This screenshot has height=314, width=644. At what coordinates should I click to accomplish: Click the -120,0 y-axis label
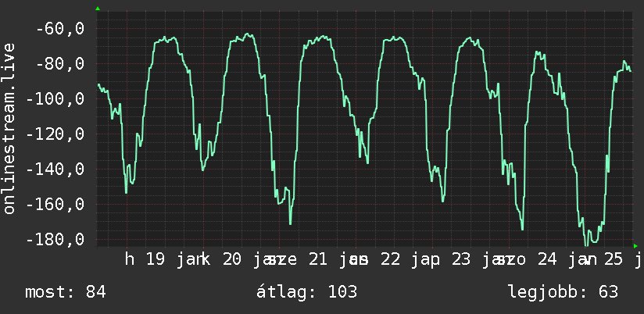click(x=55, y=134)
